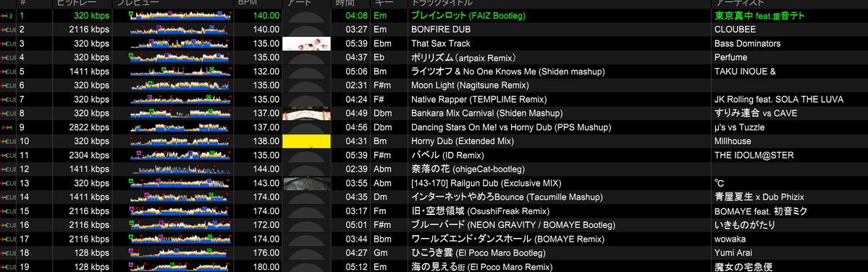Click waveform preview of BONFIRE DUB
The height and width of the screenshot is (272, 868).
(180, 30)
